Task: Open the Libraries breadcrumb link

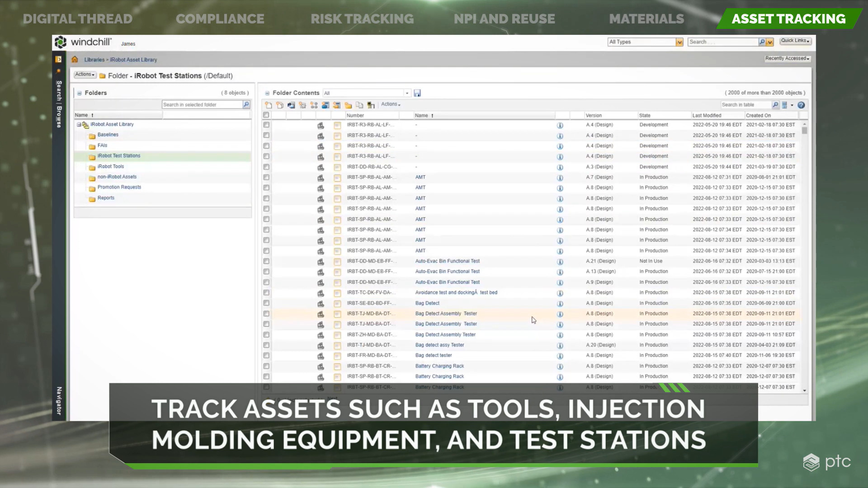Action: (94, 60)
